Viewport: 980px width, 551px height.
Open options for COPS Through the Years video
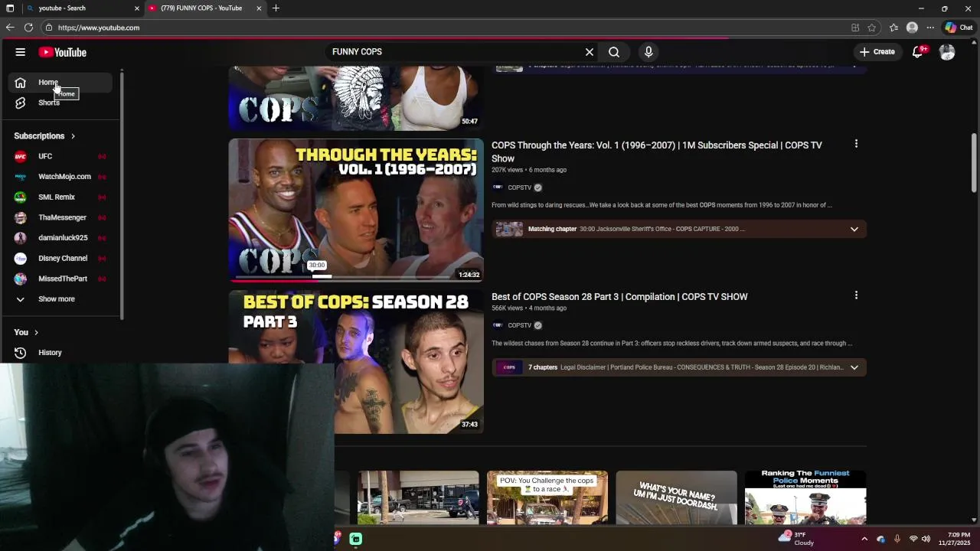click(x=856, y=144)
